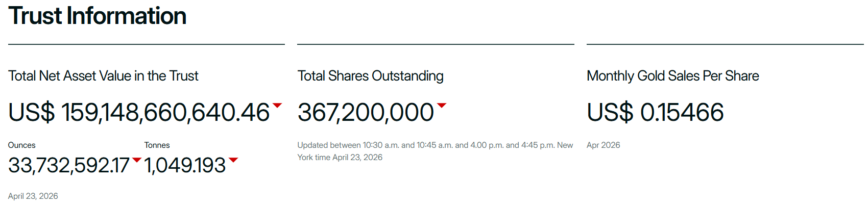Select the 367,200,000 shares figure
The height and width of the screenshot is (206, 868).
366,113
